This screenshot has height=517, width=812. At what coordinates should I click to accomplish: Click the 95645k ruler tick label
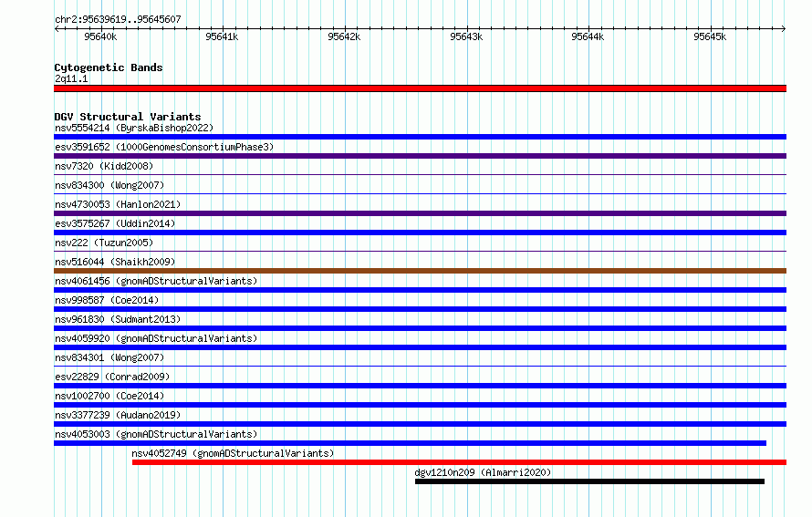(x=710, y=36)
